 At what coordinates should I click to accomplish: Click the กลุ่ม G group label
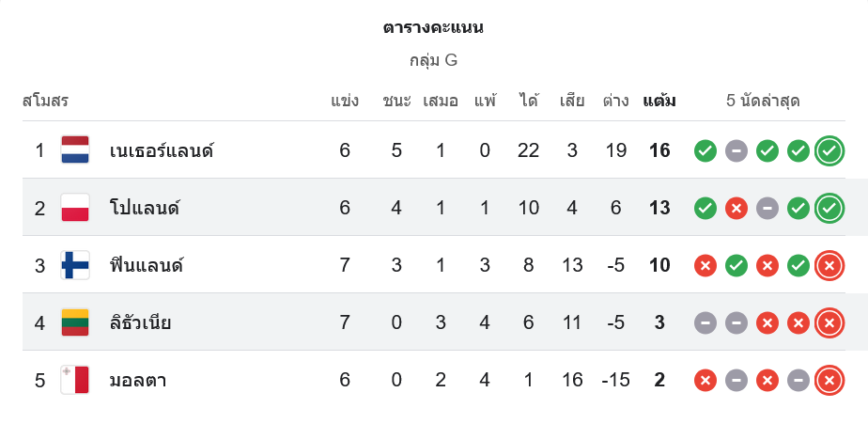tap(433, 60)
